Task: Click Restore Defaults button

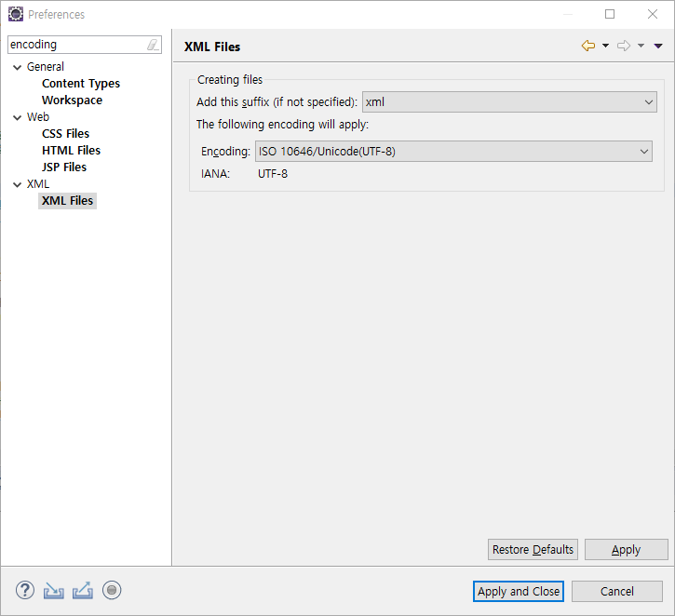Action: point(533,549)
